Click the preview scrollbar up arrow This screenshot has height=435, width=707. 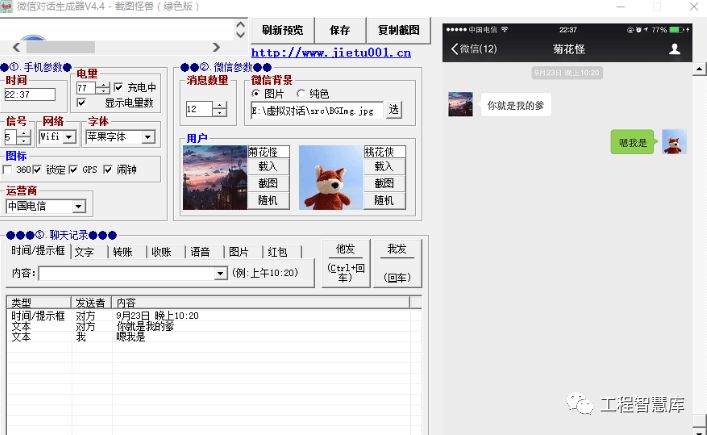pyautogui.click(x=699, y=69)
